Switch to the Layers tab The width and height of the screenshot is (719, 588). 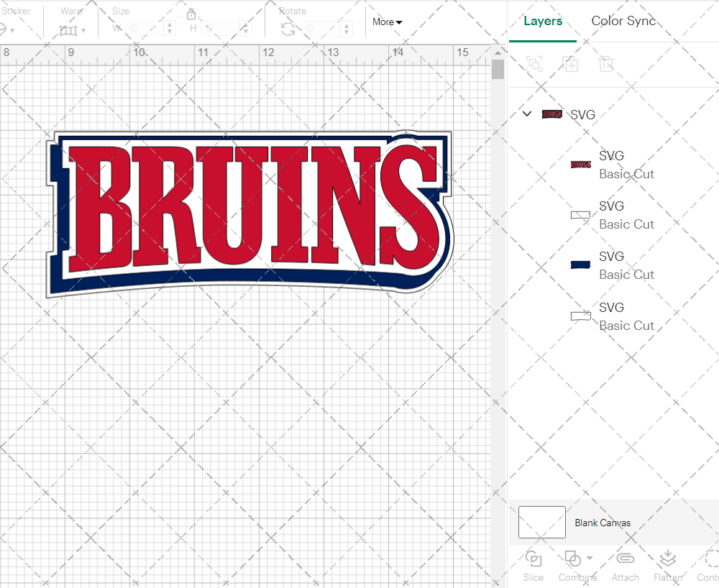point(542,21)
